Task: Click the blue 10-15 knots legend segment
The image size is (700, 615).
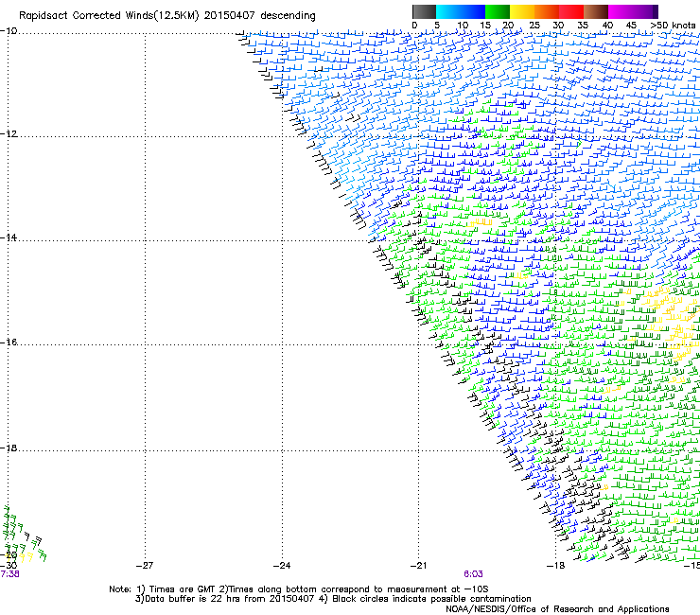Action: (x=472, y=11)
